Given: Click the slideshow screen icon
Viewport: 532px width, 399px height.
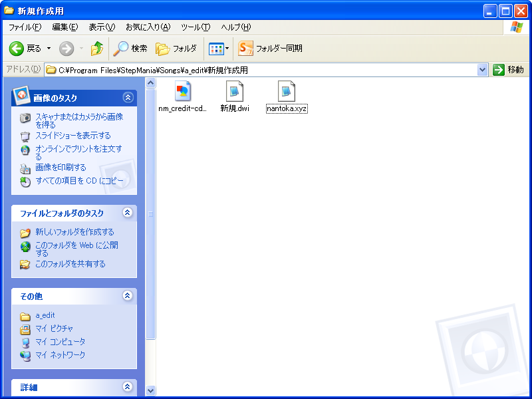Looking at the screenshot, I should click(25, 136).
